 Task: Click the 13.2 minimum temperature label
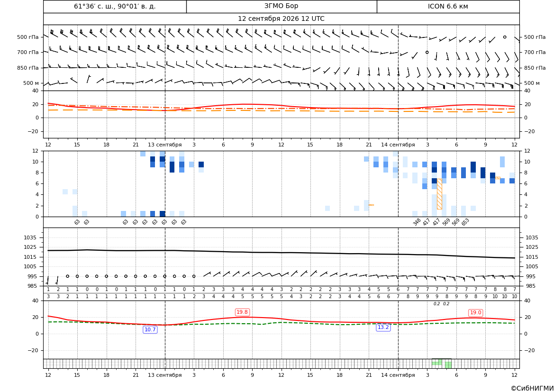tap(383, 328)
